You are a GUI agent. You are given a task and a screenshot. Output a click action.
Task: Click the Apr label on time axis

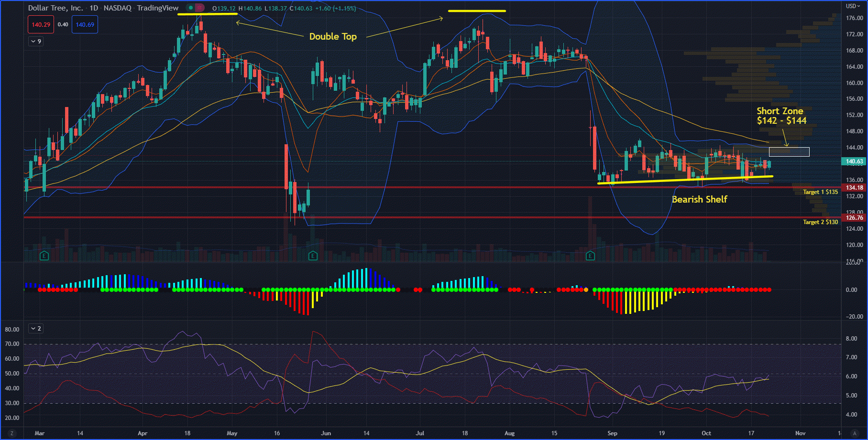click(x=143, y=433)
